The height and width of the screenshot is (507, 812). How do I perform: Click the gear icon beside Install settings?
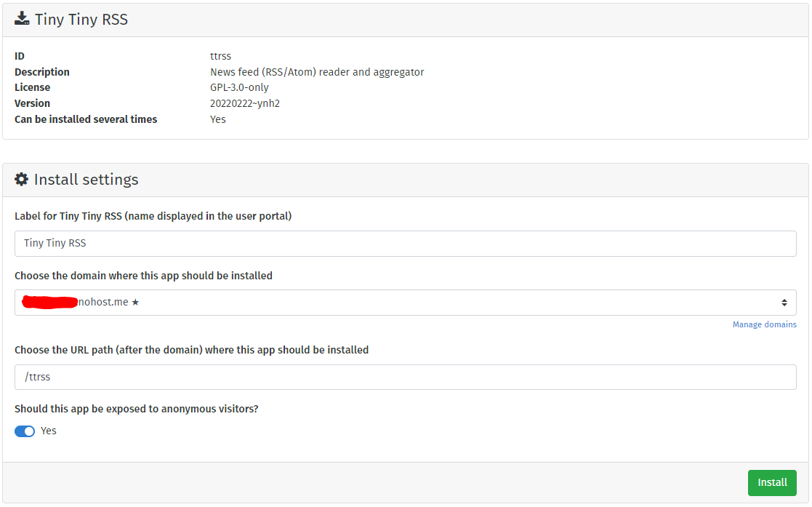22,179
